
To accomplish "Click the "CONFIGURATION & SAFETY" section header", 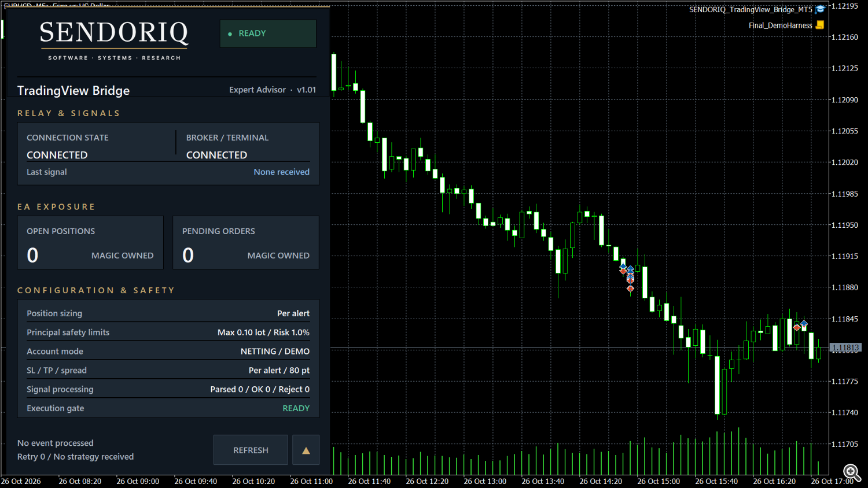I will point(96,290).
